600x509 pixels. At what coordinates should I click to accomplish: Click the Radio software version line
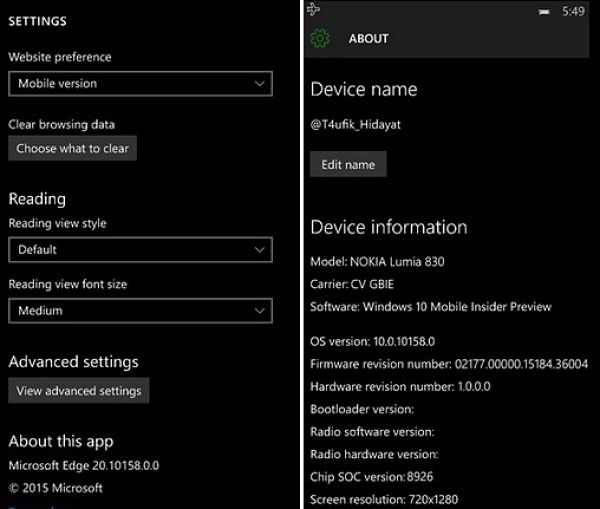coord(372,432)
